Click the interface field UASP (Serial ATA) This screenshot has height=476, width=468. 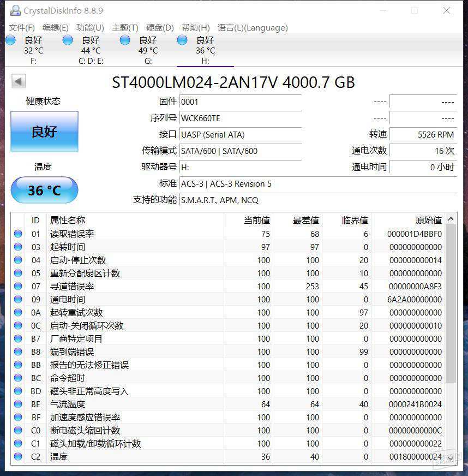pyautogui.click(x=241, y=135)
